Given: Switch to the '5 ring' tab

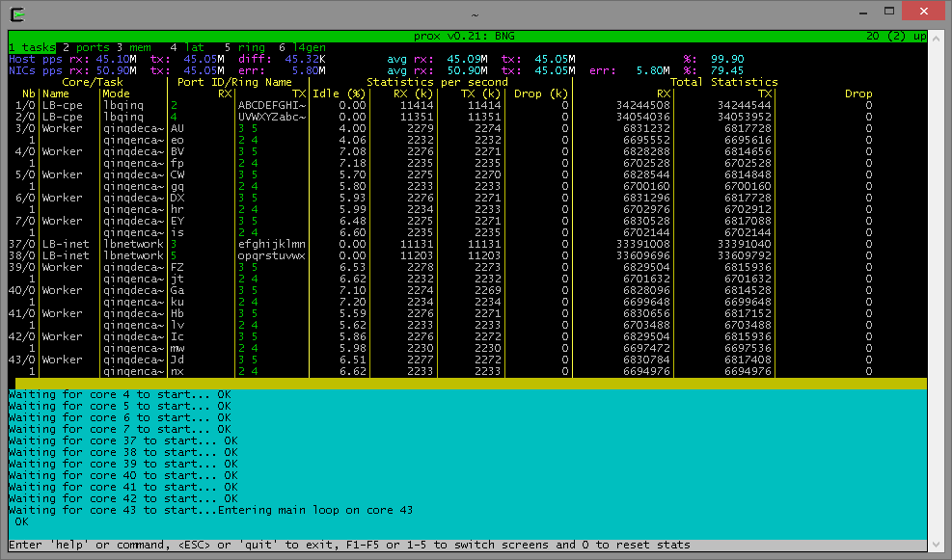Looking at the screenshot, I should pyautogui.click(x=244, y=47).
